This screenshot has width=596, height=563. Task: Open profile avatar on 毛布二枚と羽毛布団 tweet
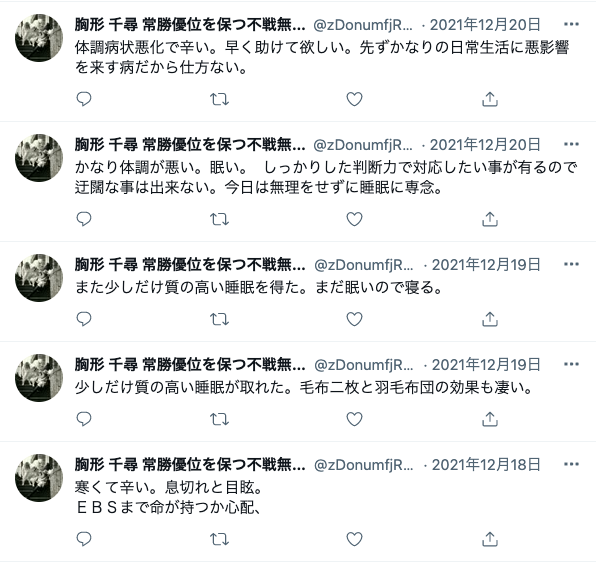tap(39, 378)
